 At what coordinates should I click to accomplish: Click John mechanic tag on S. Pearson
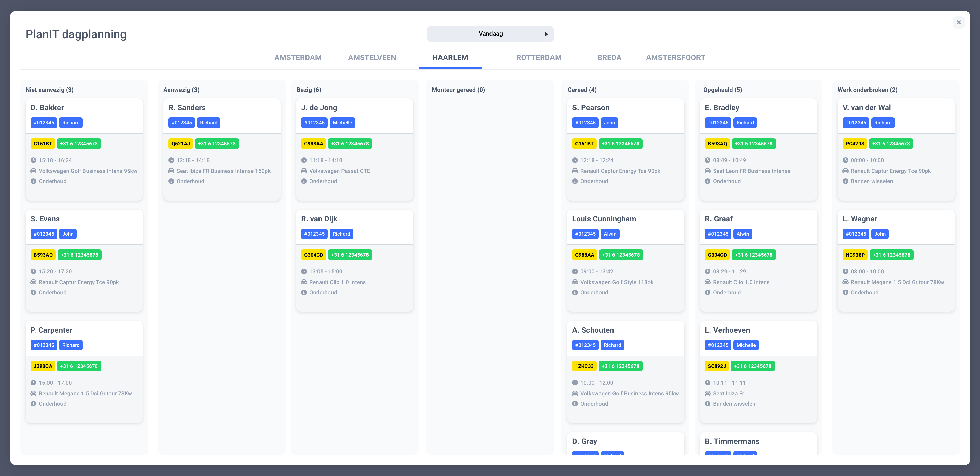[x=609, y=123]
